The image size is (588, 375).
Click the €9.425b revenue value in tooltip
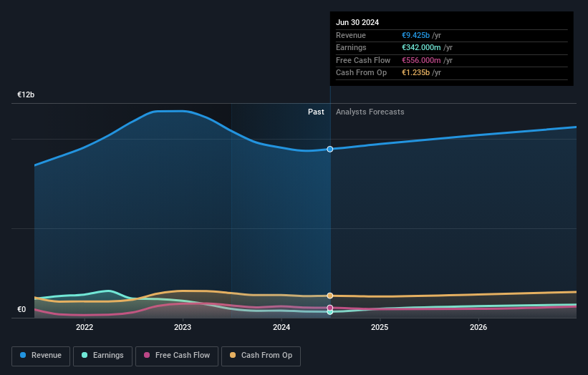click(x=416, y=35)
